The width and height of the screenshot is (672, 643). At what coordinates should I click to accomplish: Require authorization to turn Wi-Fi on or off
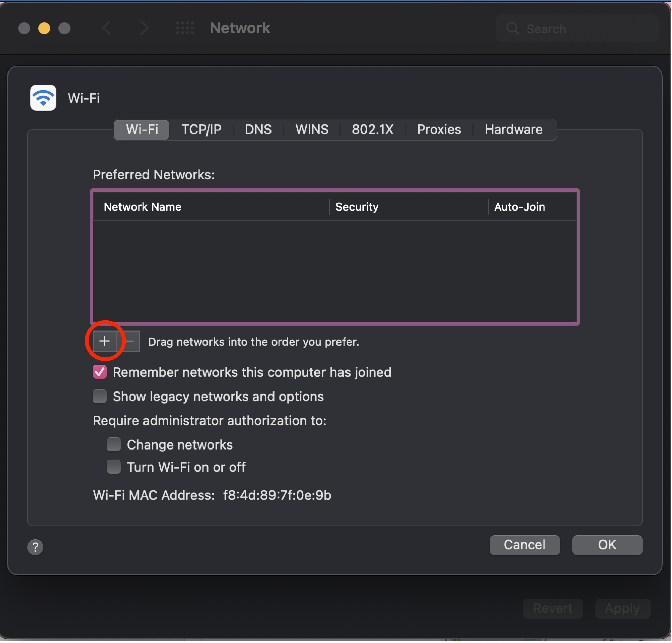coord(114,467)
